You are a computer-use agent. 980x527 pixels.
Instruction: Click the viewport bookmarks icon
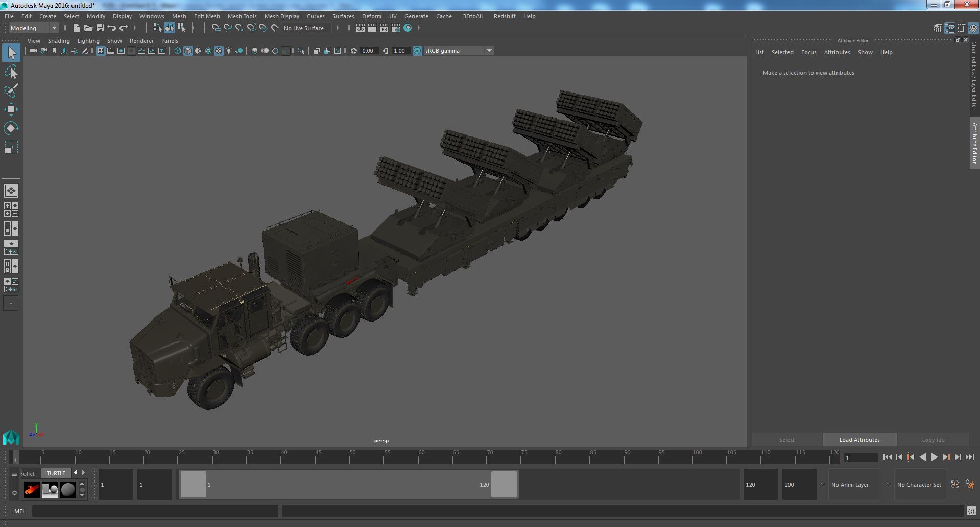[54, 51]
